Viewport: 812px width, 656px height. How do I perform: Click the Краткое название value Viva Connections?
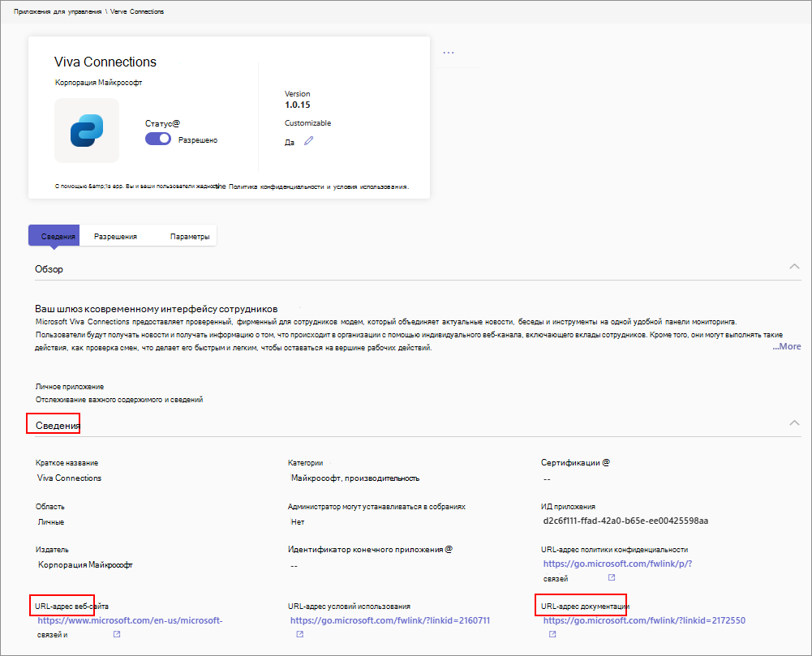click(x=70, y=478)
